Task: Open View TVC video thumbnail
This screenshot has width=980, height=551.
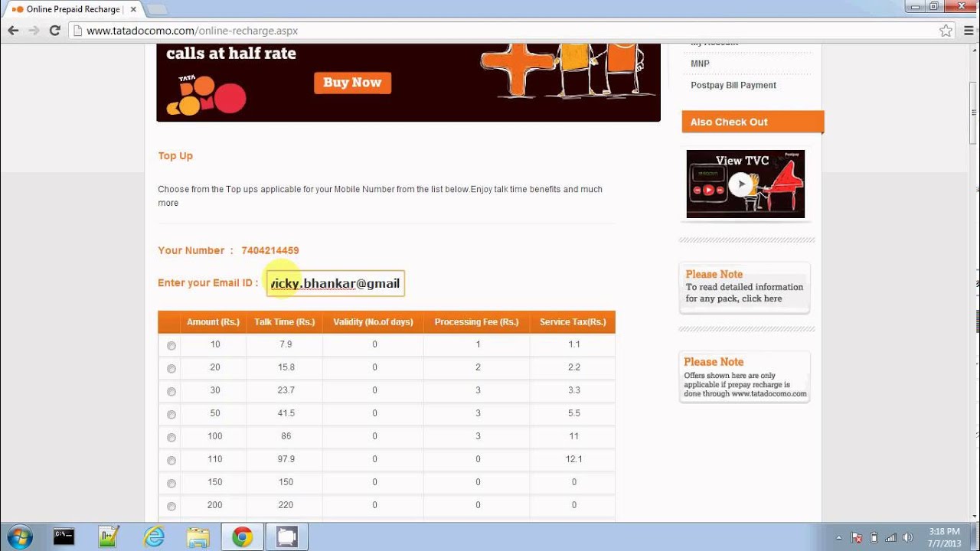Action: [745, 184]
